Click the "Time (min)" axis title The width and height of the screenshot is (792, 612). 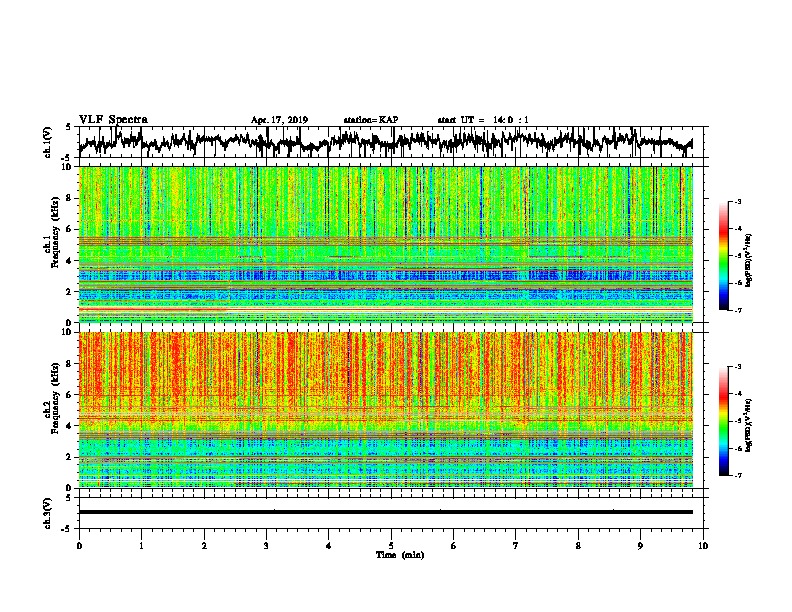pyautogui.click(x=400, y=555)
